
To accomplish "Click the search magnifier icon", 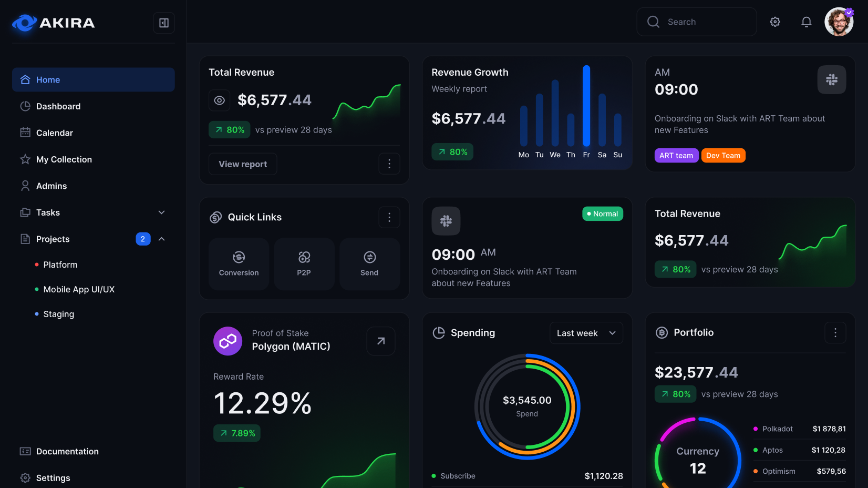I will (653, 22).
